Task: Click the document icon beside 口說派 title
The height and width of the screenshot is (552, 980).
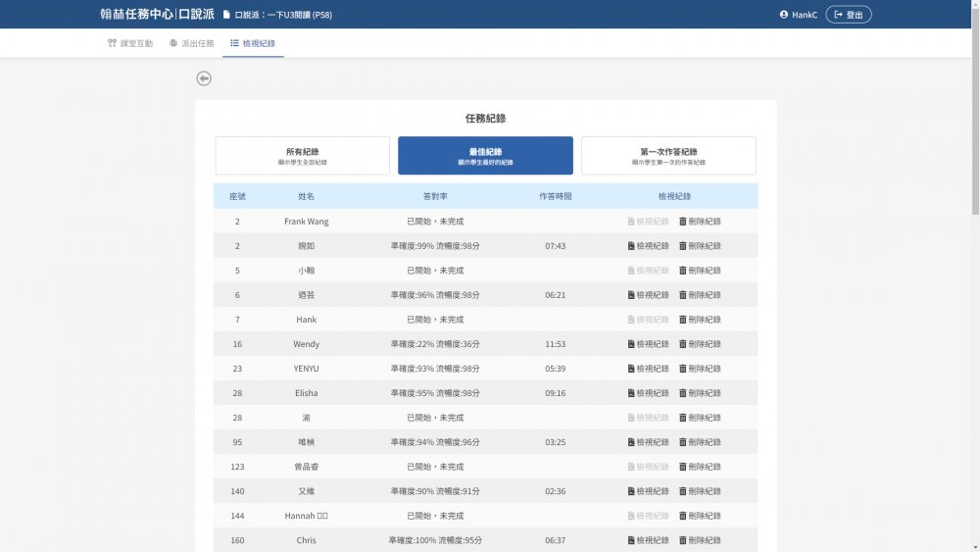Action: (x=227, y=15)
